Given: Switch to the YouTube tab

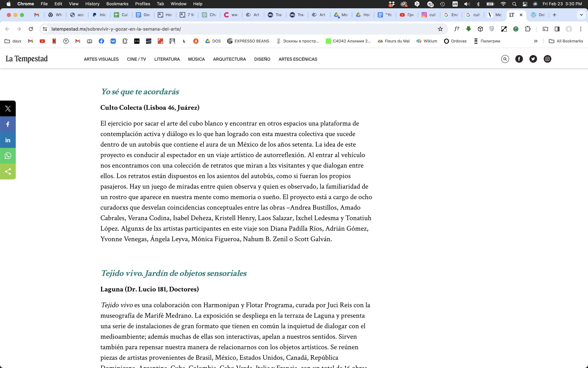Looking at the screenshot, I should (x=407, y=15).
